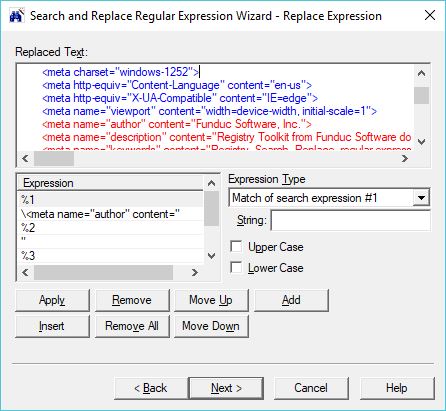The image size is (446, 411).
Task: Select the %2 expression row
Action: [x=111, y=228]
